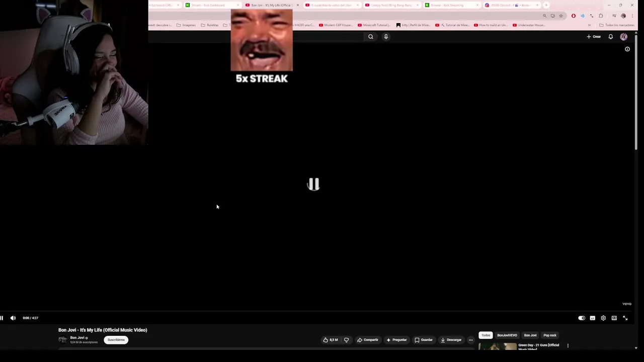The width and height of the screenshot is (644, 362).
Task: Open How to build an Un bookmark
Action: (x=491, y=25)
